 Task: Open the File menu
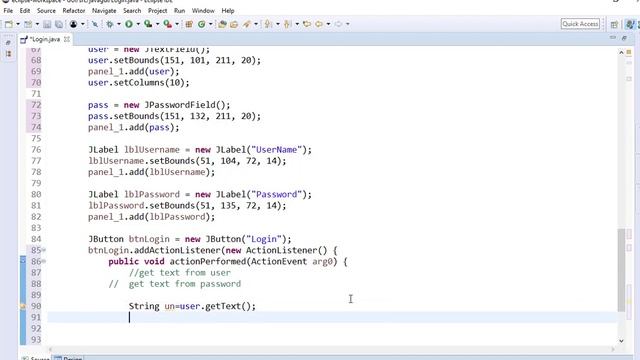click(x=8, y=11)
